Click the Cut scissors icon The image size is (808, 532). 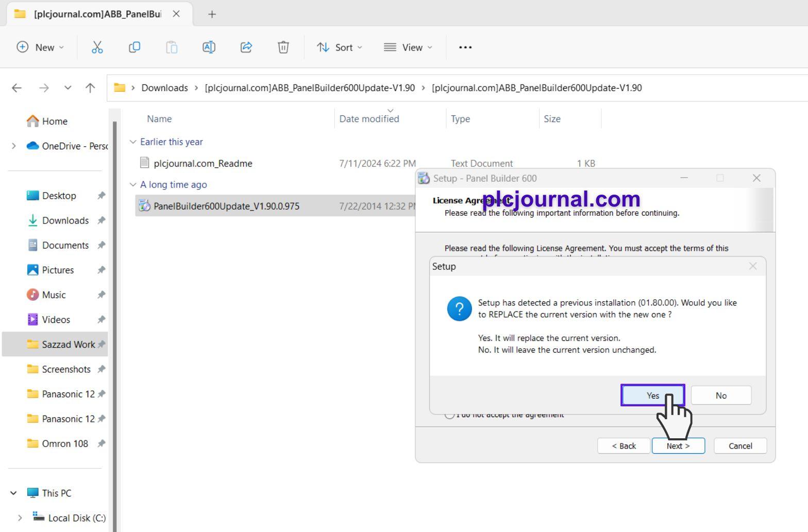click(97, 47)
